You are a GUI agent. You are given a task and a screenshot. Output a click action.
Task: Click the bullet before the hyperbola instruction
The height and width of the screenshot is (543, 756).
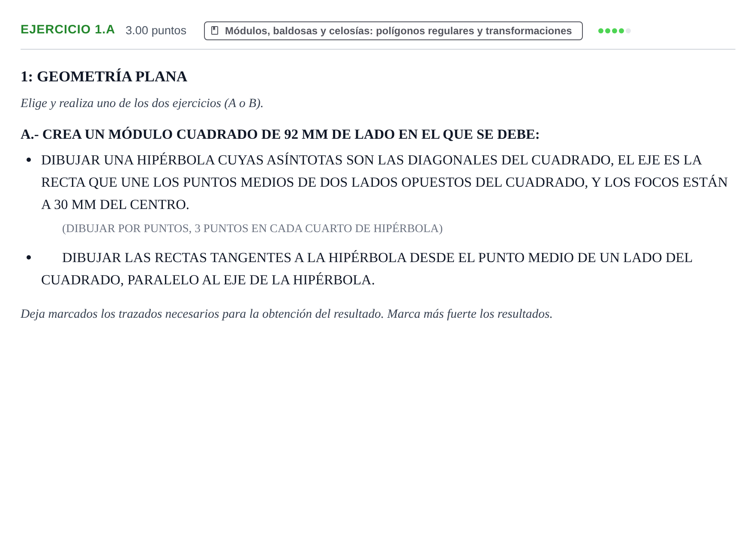[29, 160]
